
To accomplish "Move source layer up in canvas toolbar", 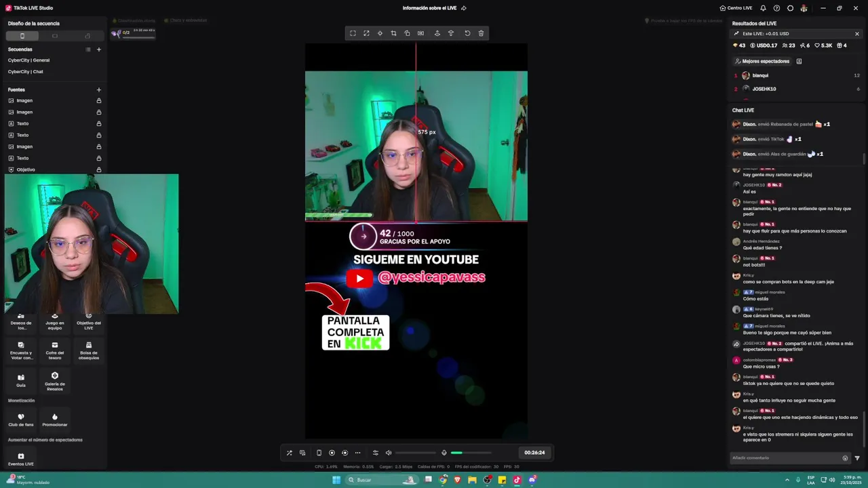I will [x=437, y=33].
